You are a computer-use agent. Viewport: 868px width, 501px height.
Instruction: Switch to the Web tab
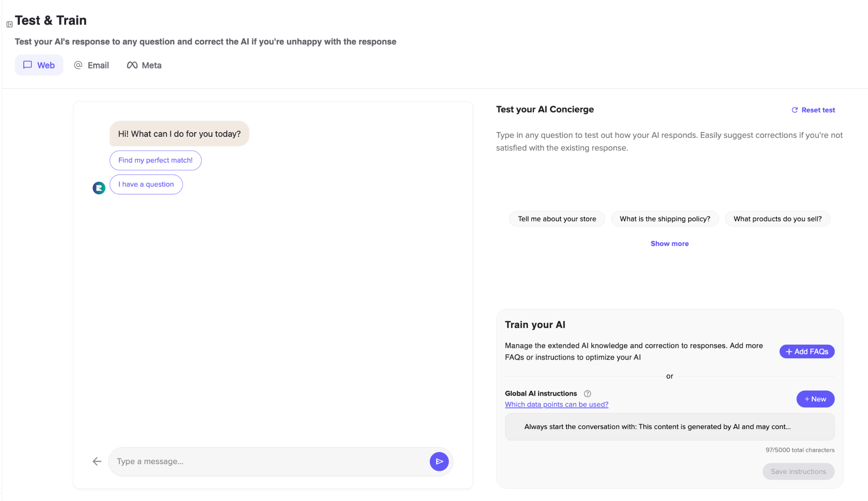click(39, 65)
